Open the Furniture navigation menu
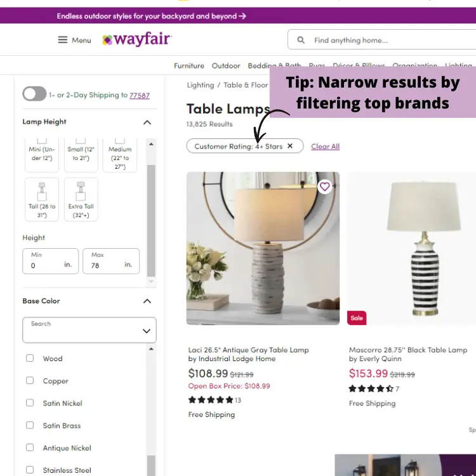Viewport: 476px width, 476px height. click(x=189, y=65)
